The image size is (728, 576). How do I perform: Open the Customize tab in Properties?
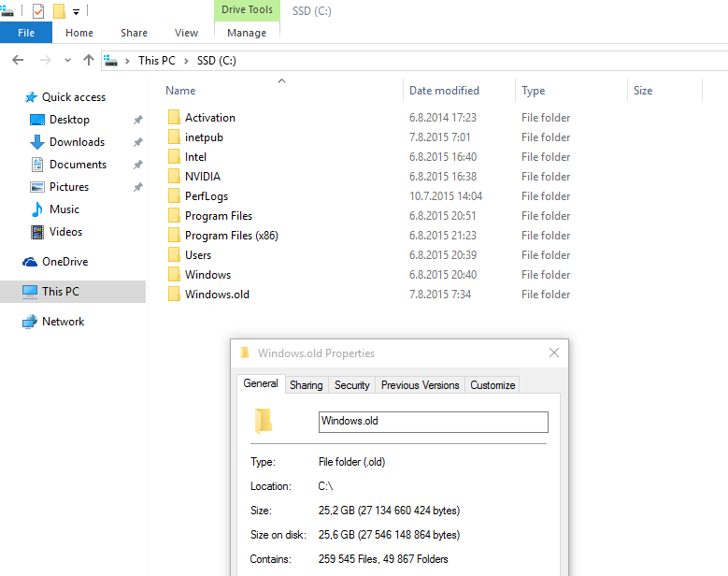coord(492,385)
